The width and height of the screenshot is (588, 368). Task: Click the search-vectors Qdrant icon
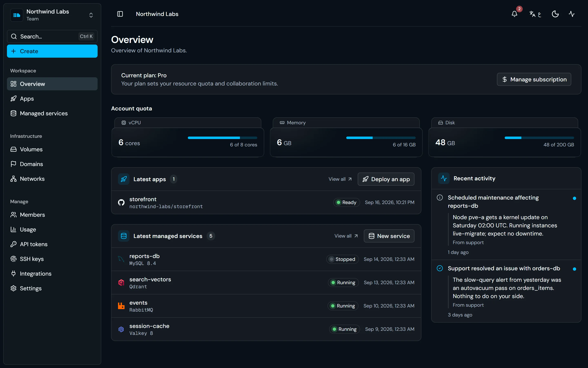(121, 283)
